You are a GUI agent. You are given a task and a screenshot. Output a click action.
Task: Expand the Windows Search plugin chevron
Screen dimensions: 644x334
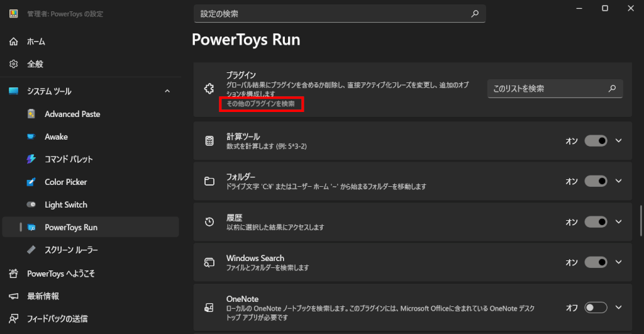619,262
